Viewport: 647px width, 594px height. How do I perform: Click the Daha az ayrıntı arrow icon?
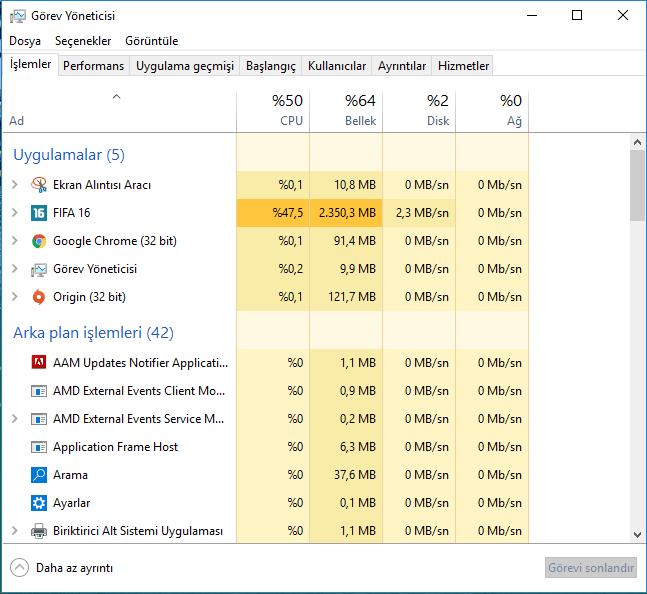(19, 568)
